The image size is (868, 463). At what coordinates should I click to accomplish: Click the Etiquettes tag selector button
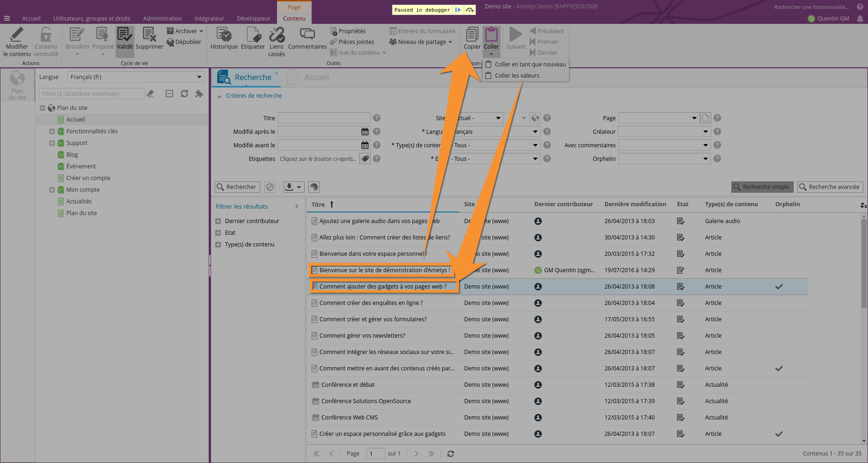click(x=365, y=159)
